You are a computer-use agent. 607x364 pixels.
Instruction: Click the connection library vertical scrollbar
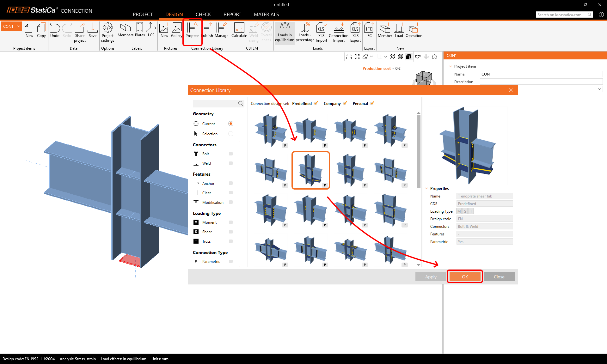[419, 152]
